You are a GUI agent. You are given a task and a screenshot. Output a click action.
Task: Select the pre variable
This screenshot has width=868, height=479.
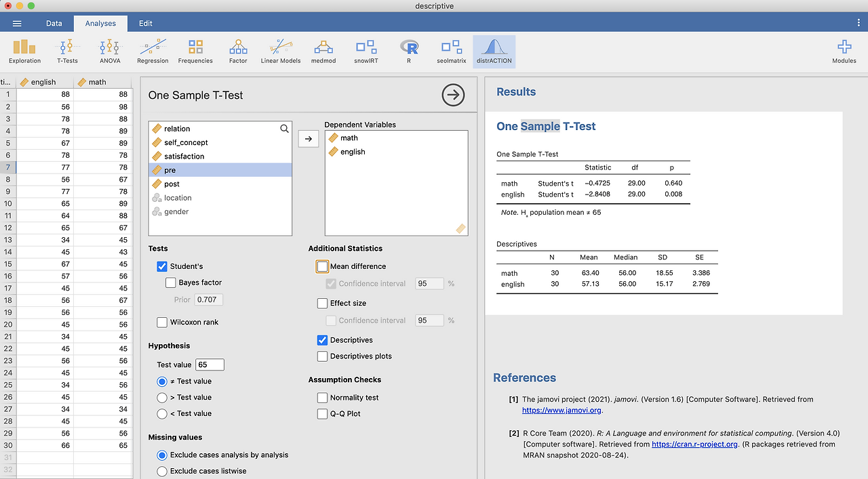click(220, 170)
